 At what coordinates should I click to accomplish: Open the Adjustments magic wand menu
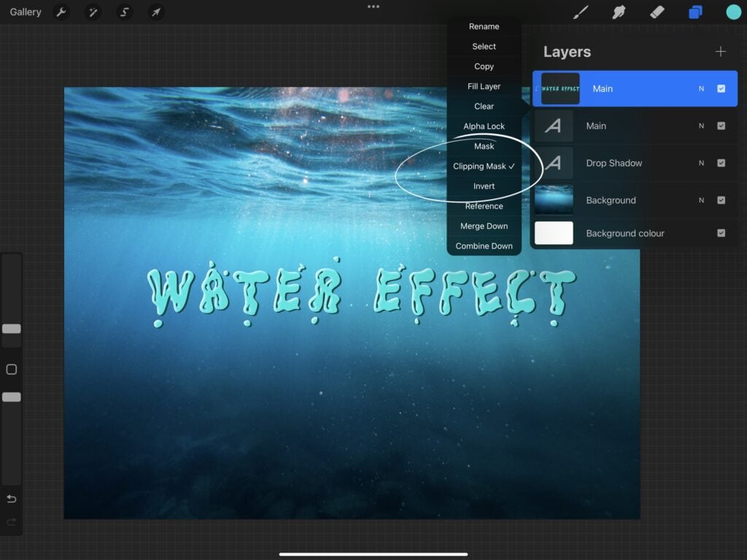point(93,12)
